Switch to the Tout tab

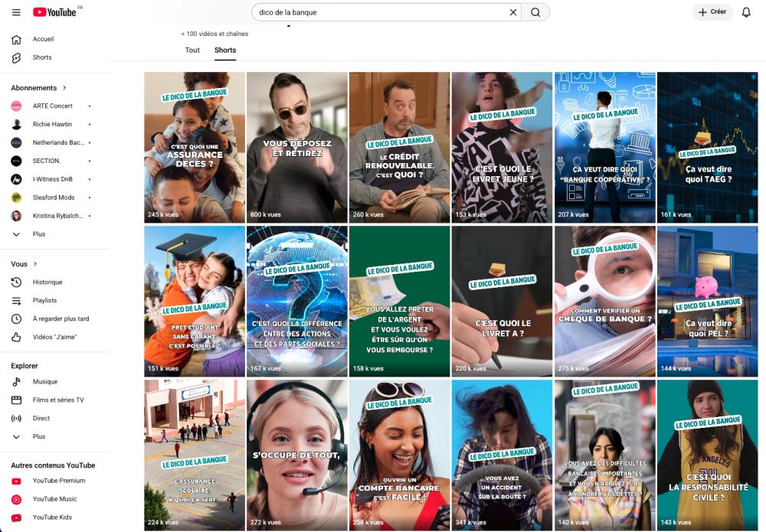tap(192, 51)
